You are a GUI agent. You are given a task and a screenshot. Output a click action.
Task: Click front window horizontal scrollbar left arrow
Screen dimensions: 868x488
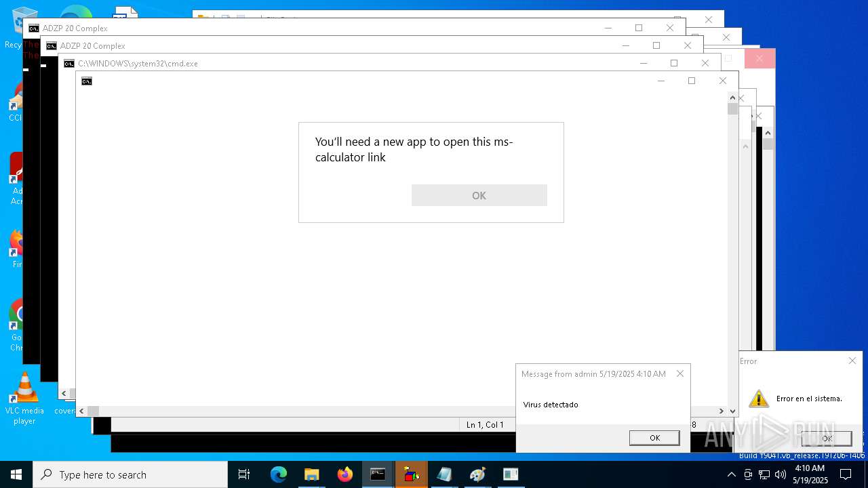click(81, 411)
